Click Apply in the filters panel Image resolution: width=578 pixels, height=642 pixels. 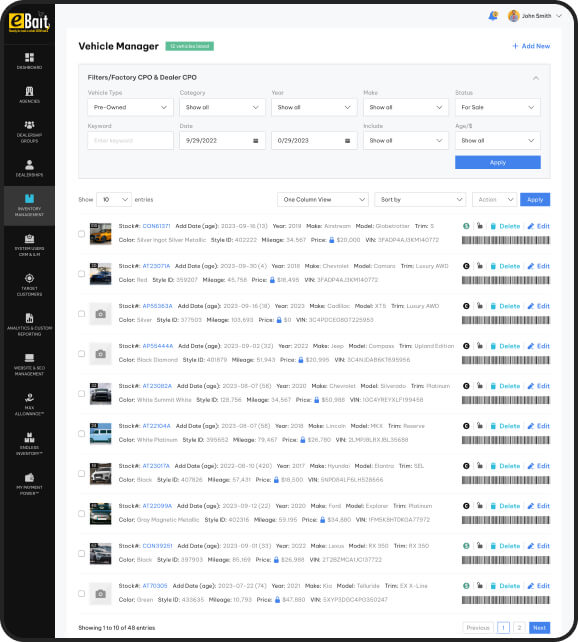pos(498,163)
